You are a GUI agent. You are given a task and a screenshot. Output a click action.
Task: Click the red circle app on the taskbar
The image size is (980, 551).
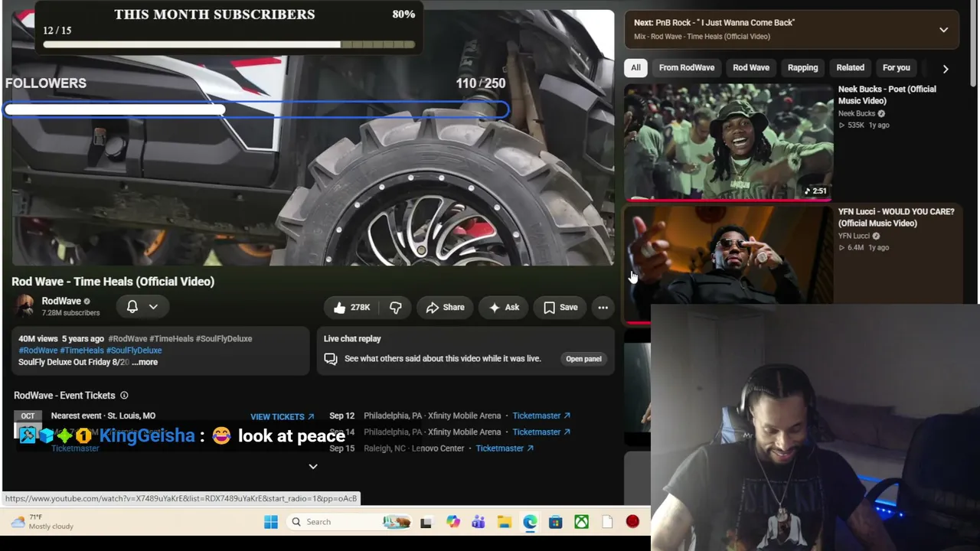[x=632, y=522]
